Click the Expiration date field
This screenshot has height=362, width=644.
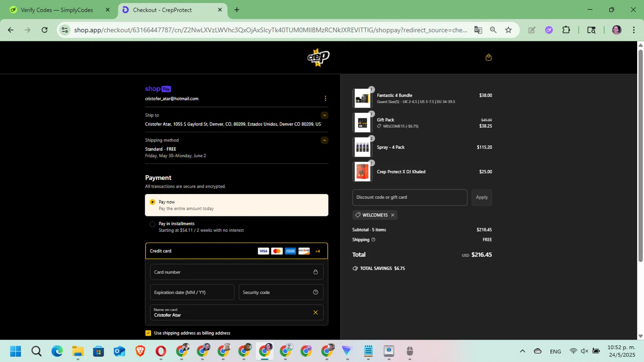point(192,292)
